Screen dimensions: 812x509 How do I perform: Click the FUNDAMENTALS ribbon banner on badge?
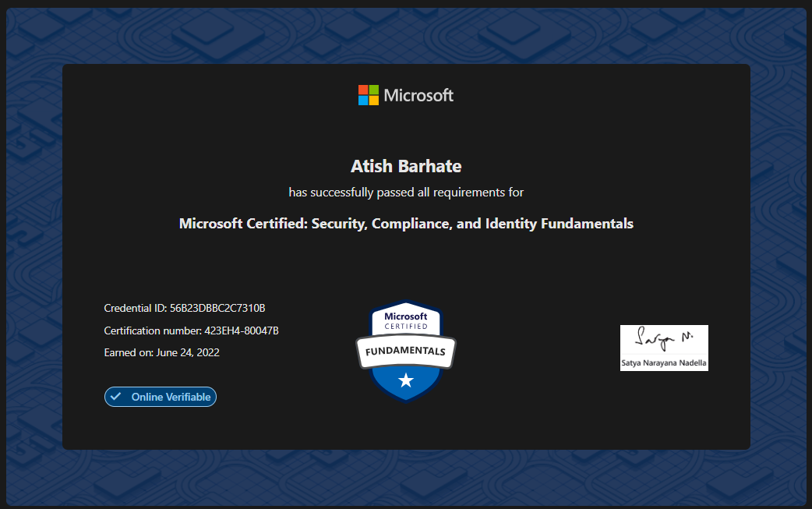[406, 351]
